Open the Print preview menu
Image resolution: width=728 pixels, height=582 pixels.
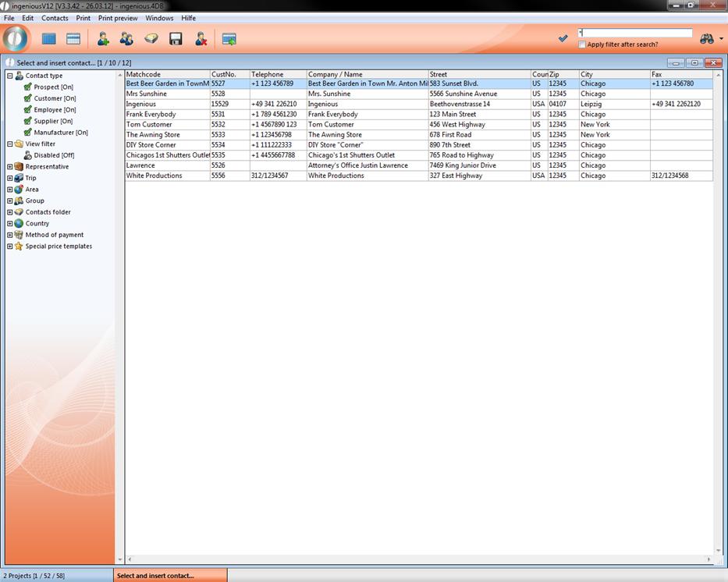[118, 18]
